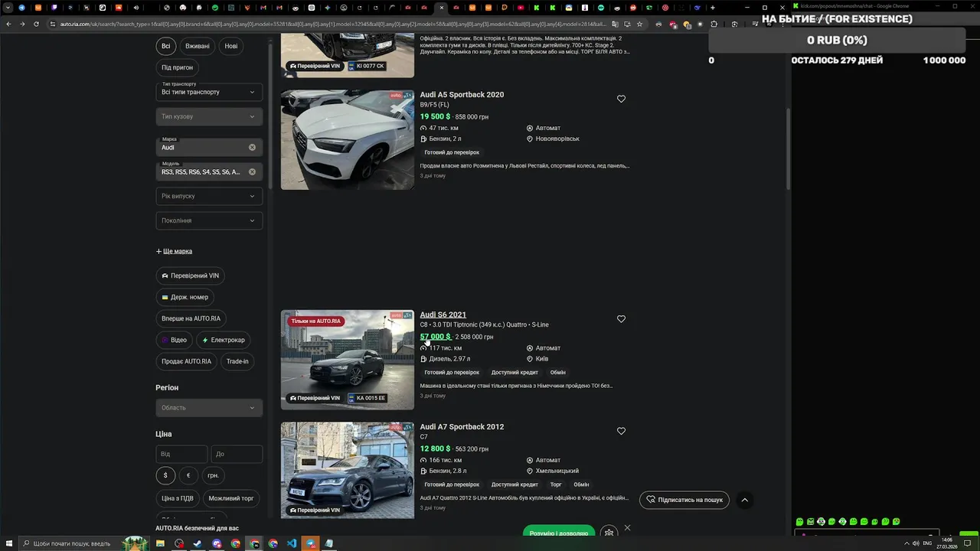Add Audi S6 2021 to favorites
Image resolution: width=980 pixels, height=551 pixels.
(621, 319)
